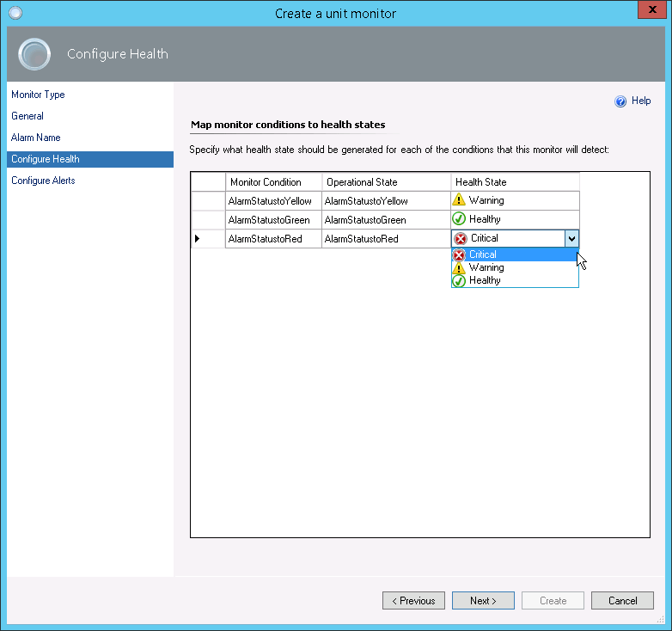Select the AlarmStatustoRed Operational State cell
Screen dimensions: 672x631
click(386, 238)
